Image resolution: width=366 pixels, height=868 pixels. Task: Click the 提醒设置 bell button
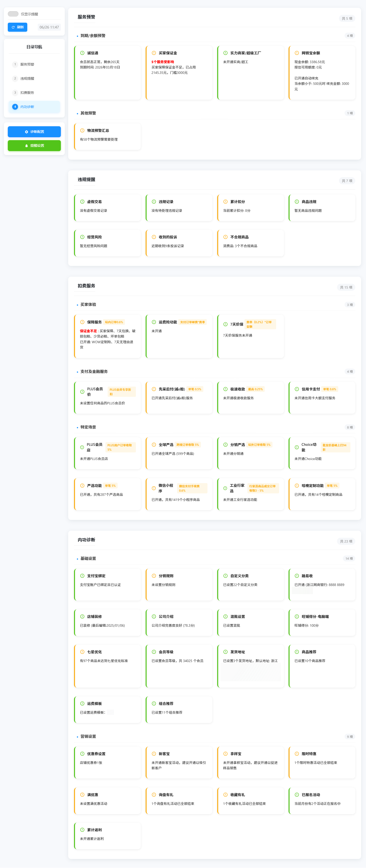pyautogui.click(x=34, y=146)
